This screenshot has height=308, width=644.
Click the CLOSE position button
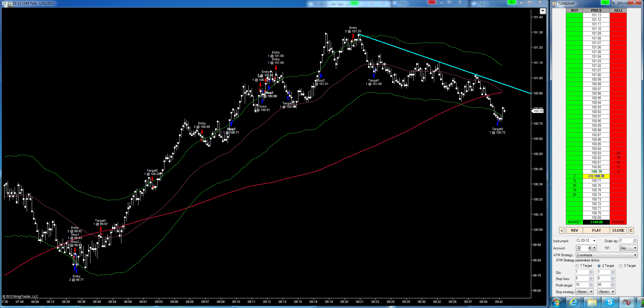[x=618, y=230]
